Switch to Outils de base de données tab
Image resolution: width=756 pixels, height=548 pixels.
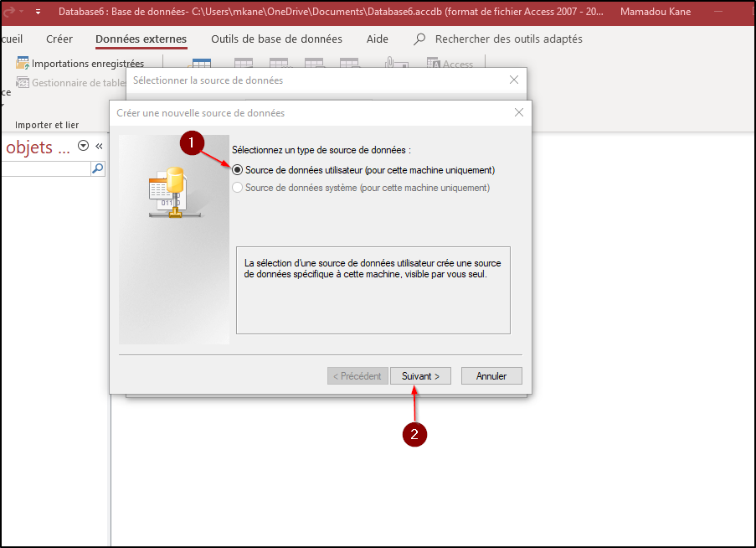276,39
